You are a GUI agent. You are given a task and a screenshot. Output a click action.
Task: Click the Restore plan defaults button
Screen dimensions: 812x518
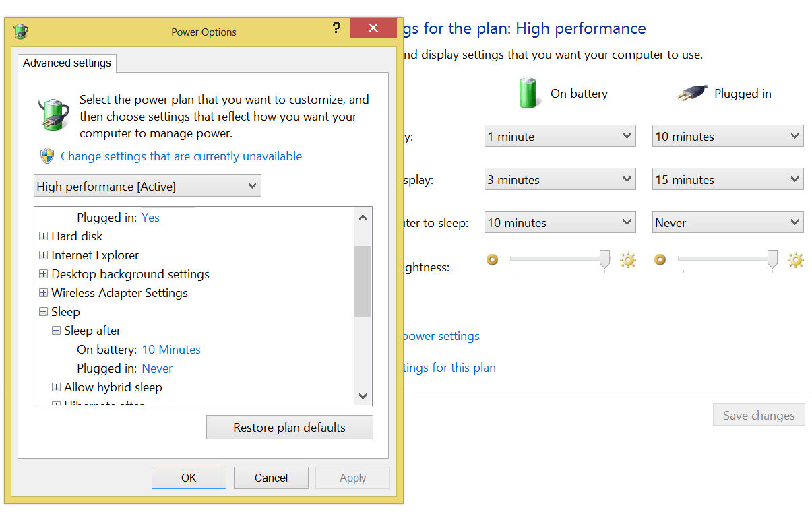pyautogui.click(x=289, y=427)
